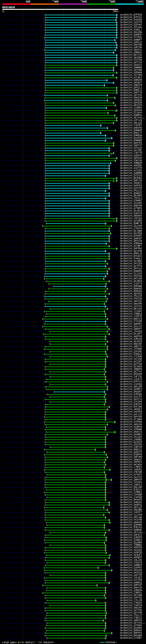Click the Large gaps legend text

click(x=28, y=642)
